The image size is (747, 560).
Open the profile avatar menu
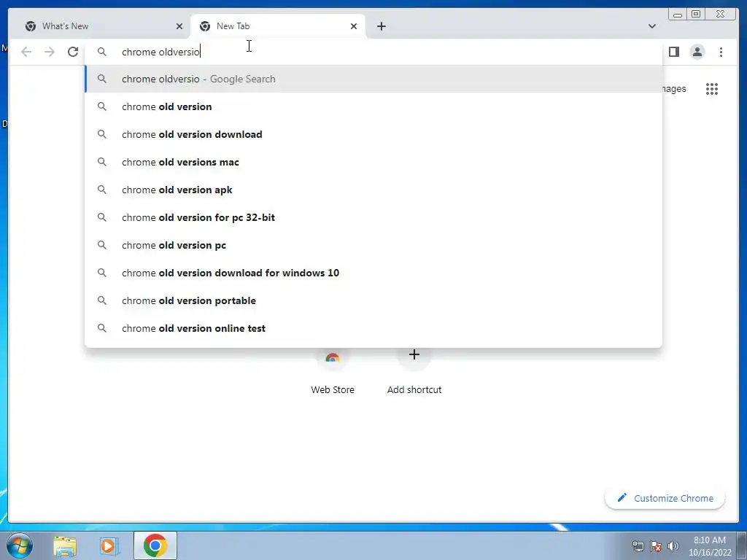point(697,52)
